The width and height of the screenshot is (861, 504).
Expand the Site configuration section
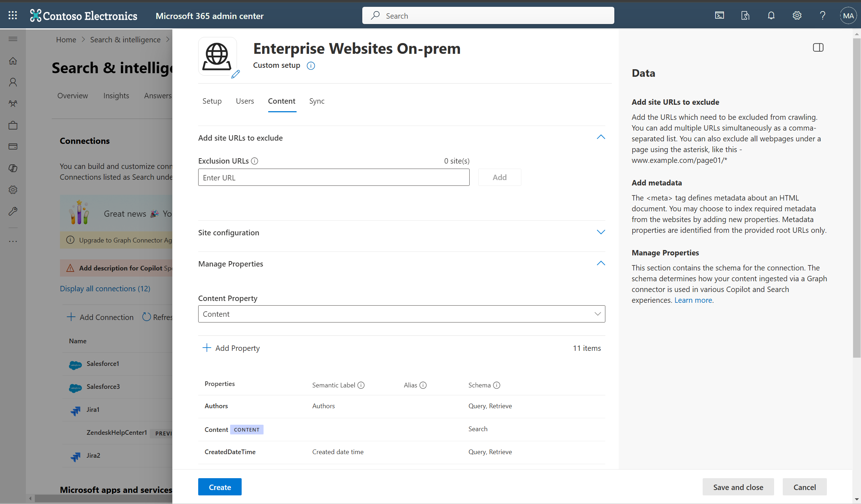[601, 232]
